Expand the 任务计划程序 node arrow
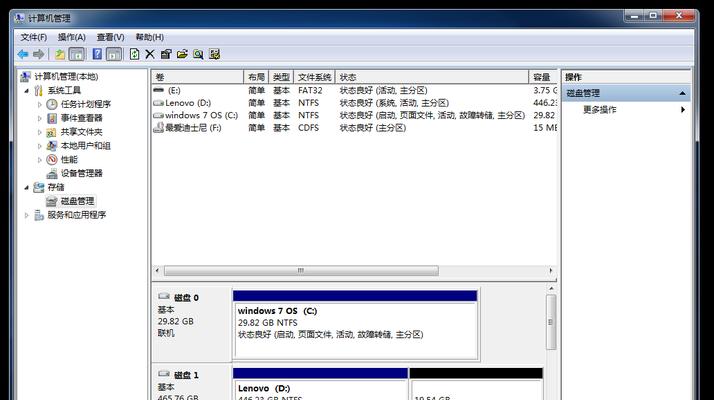This screenshot has height=400, width=714. [40, 104]
